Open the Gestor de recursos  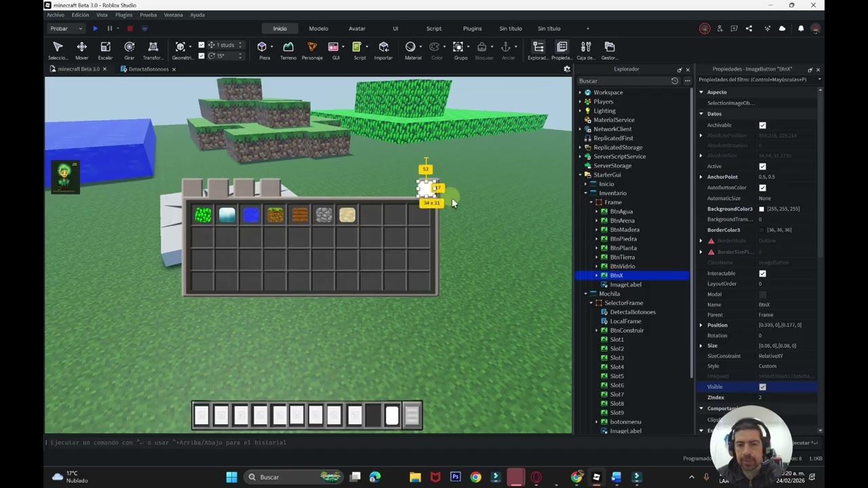click(x=609, y=50)
